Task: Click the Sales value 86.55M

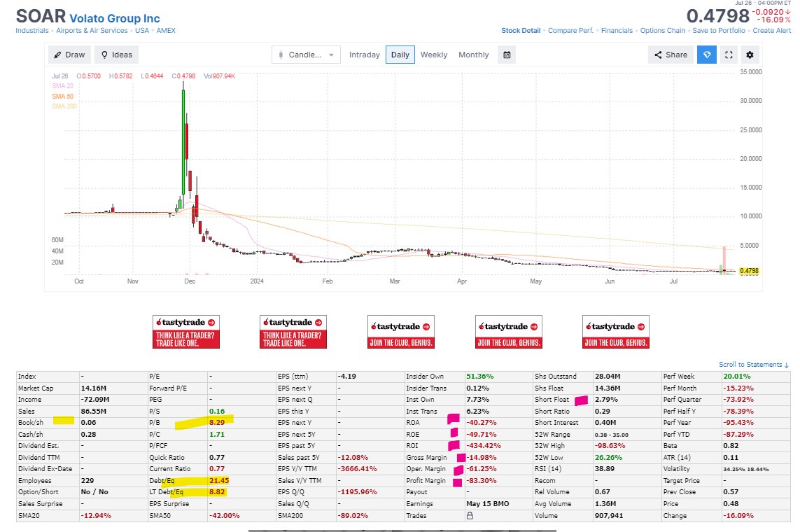Action: tap(93, 411)
